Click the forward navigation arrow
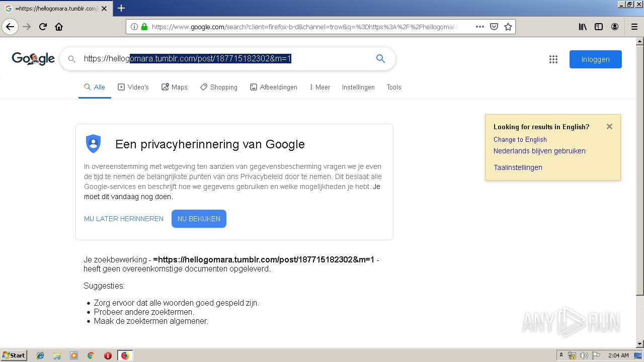The height and width of the screenshot is (362, 644). pyautogui.click(x=27, y=27)
